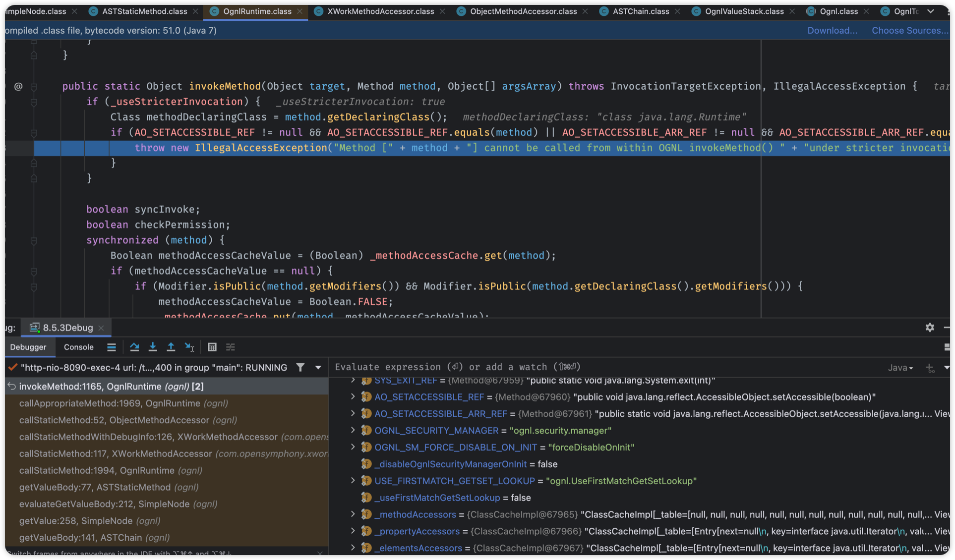
Task: Select the invokeMethod:1165, OgnlRuntime frame
Action: [167, 387]
